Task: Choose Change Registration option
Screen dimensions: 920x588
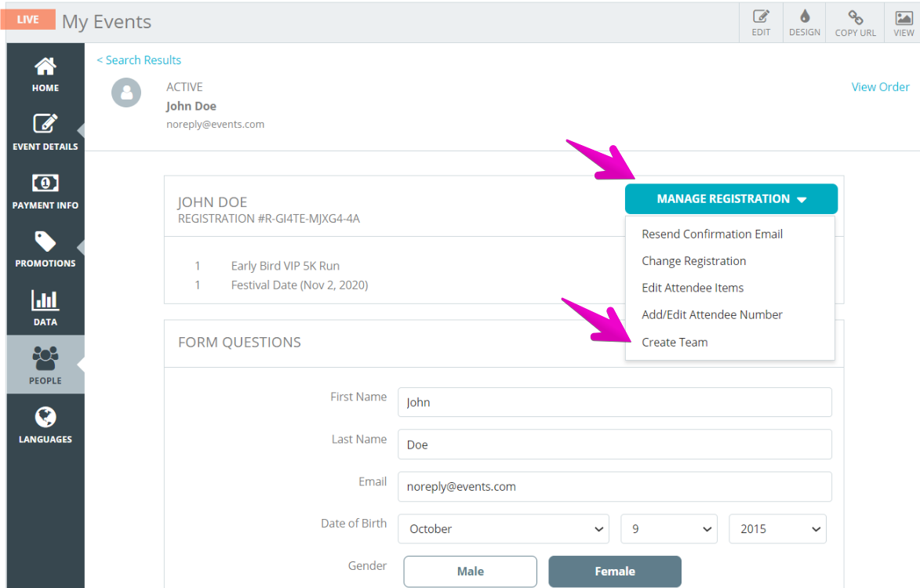Action: [693, 261]
